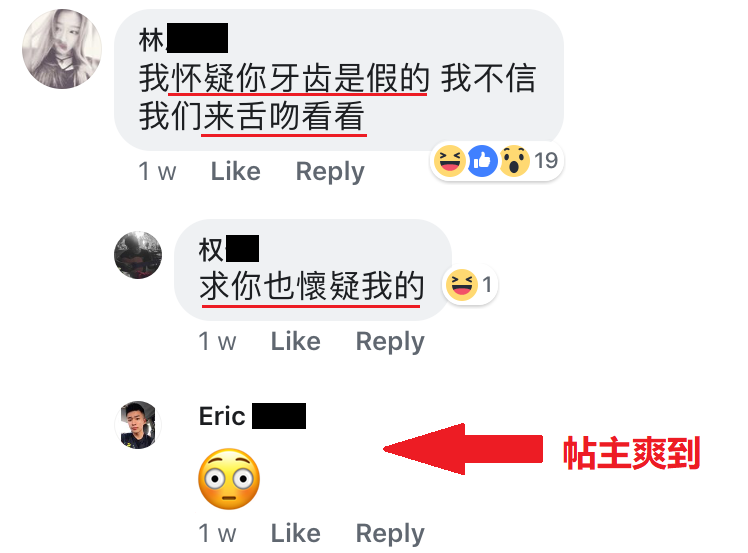Click the laughing reaction on 林's comment
This screenshot has height=553, width=748.
click(449, 161)
